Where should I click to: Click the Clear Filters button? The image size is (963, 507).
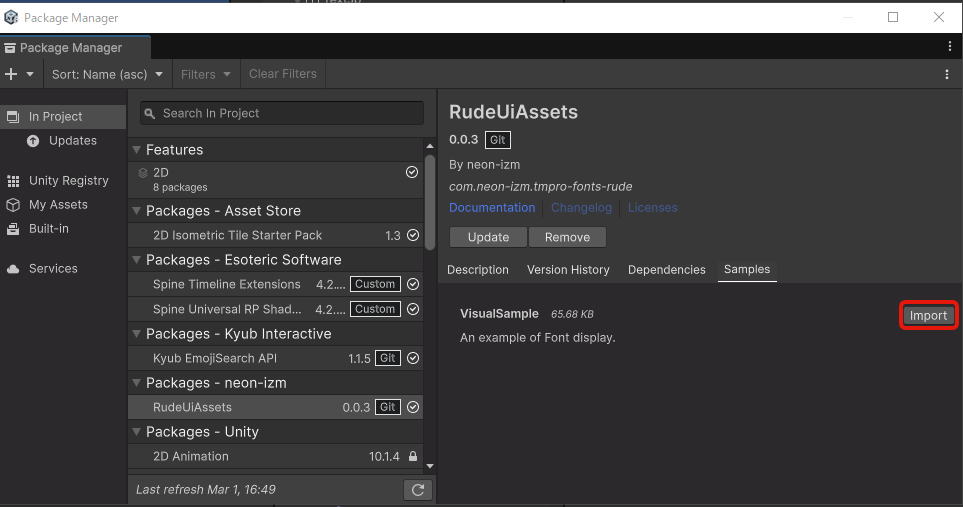[x=283, y=74]
